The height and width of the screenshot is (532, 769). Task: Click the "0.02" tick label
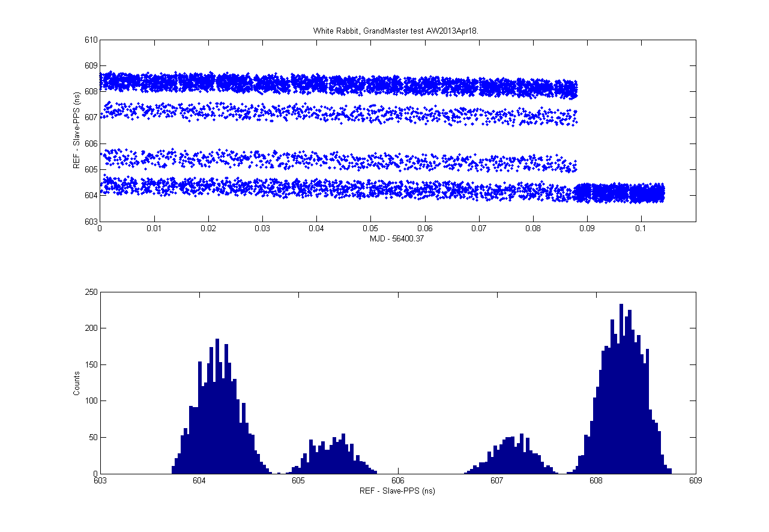coord(208,229)
